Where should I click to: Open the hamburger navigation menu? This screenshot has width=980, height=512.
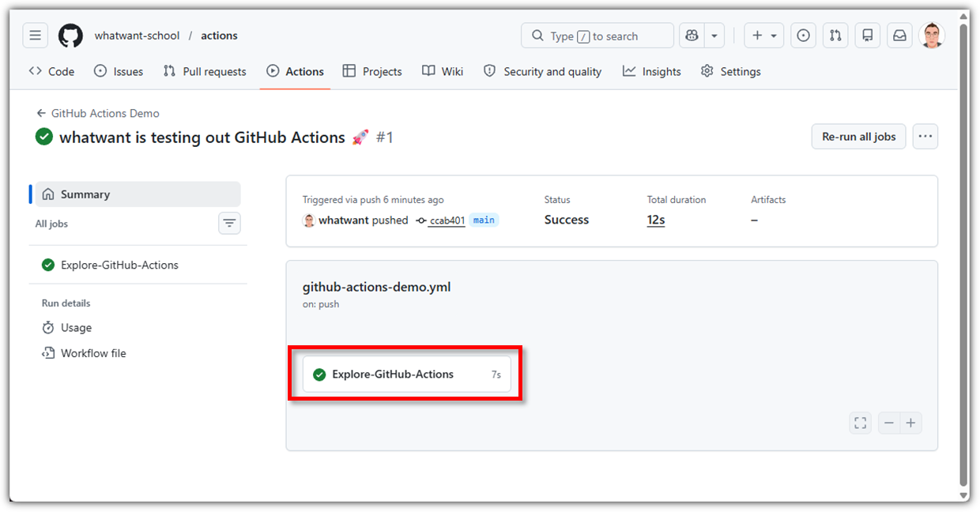point(36,36)
